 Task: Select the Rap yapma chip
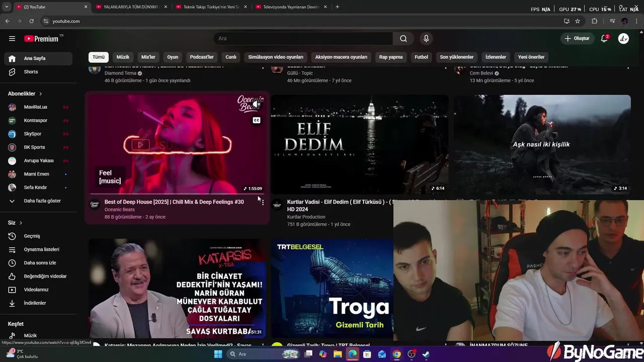(391, 57)
